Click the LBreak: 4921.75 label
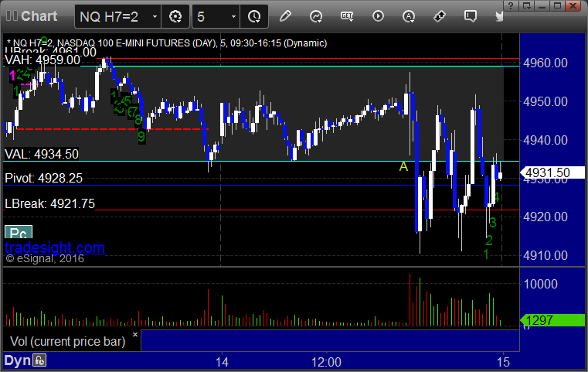The width and height of the screenshot is (588, 372). (x=50, y=203)
